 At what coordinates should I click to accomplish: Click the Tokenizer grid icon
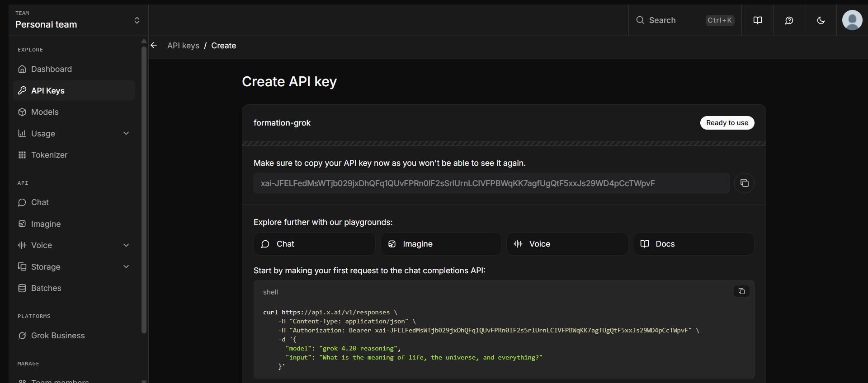[x=22, y=155]
